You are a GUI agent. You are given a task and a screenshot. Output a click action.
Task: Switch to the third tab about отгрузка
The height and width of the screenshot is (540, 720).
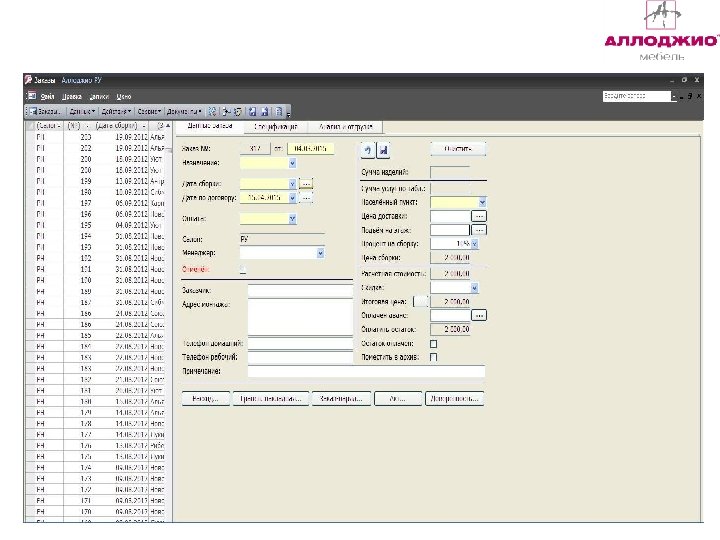[x=345, y=127]
